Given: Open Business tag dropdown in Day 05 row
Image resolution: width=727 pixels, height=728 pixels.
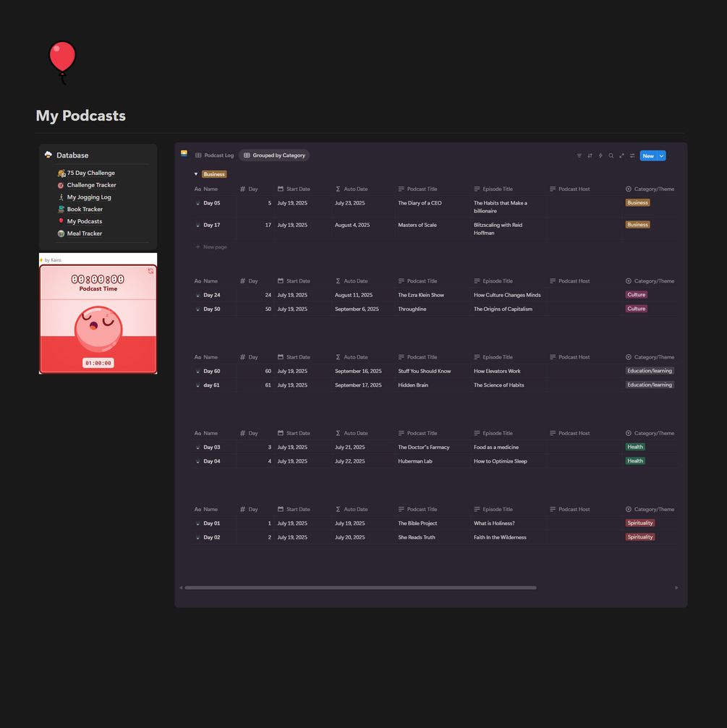Looking at the screenshot, I should [637, 203].
